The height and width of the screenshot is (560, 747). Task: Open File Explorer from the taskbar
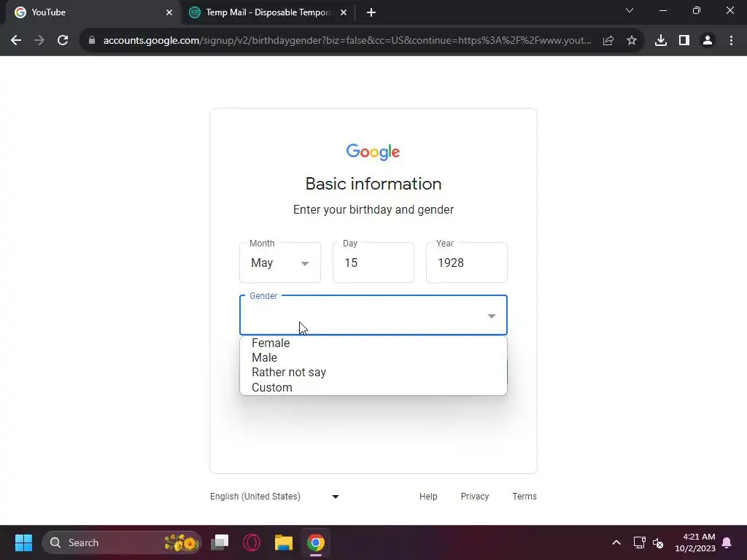click(x=284, y=542)
